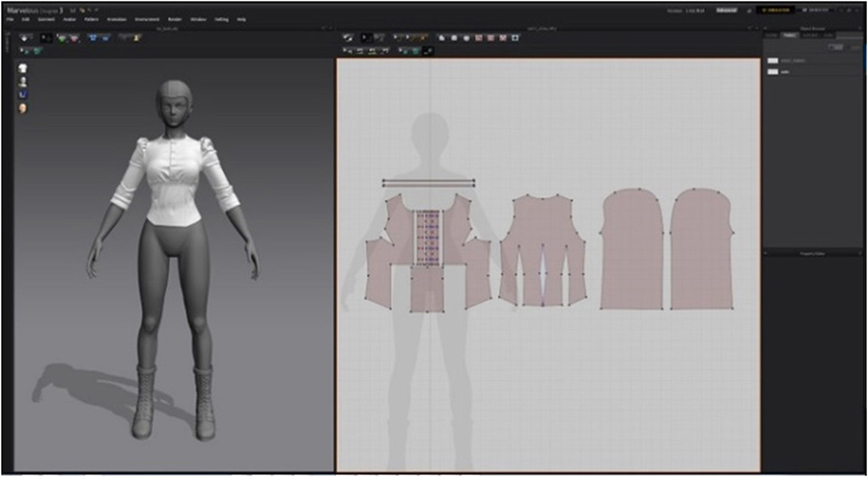
Task: Click the white shirt garment display icon
Action: [x=22, y=69]
